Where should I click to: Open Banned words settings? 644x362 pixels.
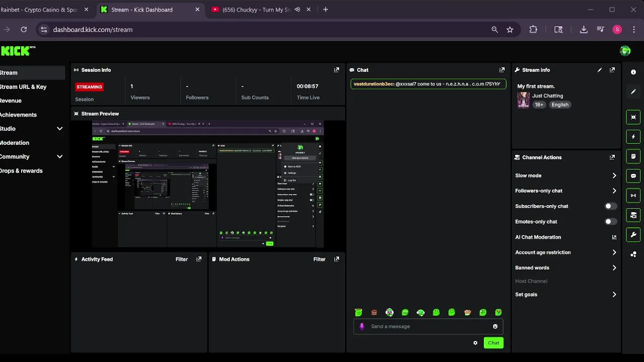click(x=566, y=268)
